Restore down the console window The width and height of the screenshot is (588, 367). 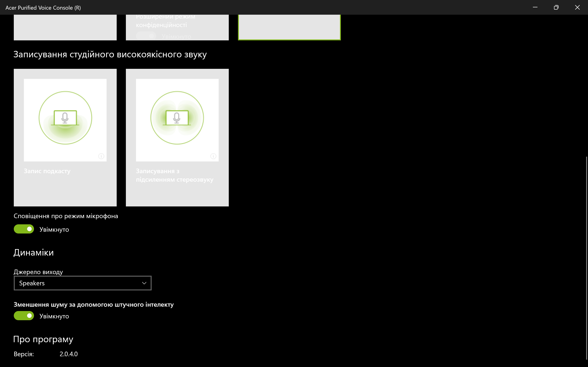pyautogui.click(x=556, y=7)
